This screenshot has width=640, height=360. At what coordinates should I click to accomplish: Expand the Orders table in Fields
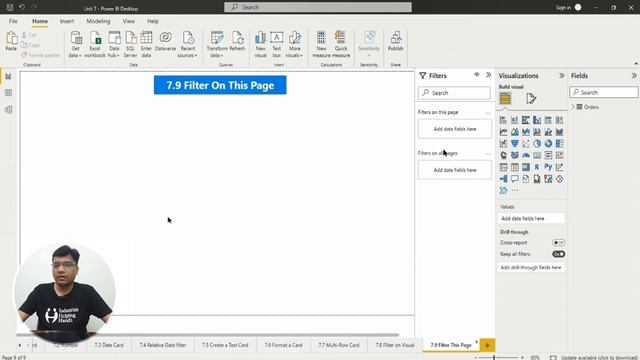(x=573, y=107)
